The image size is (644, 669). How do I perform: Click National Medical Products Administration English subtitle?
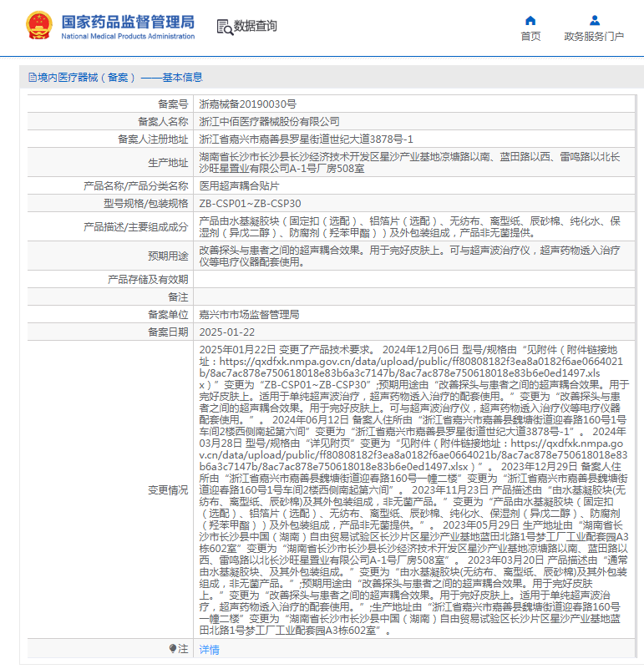click(128, 36)
